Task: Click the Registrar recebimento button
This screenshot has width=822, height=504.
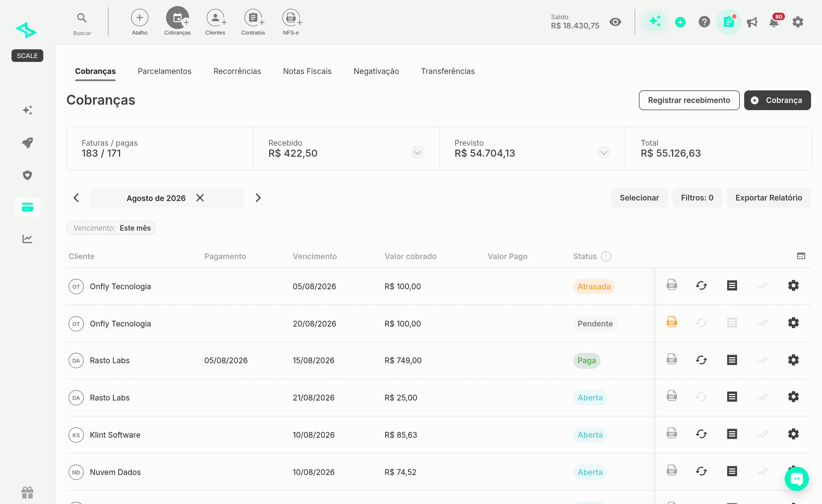Action: pos(689,100)
